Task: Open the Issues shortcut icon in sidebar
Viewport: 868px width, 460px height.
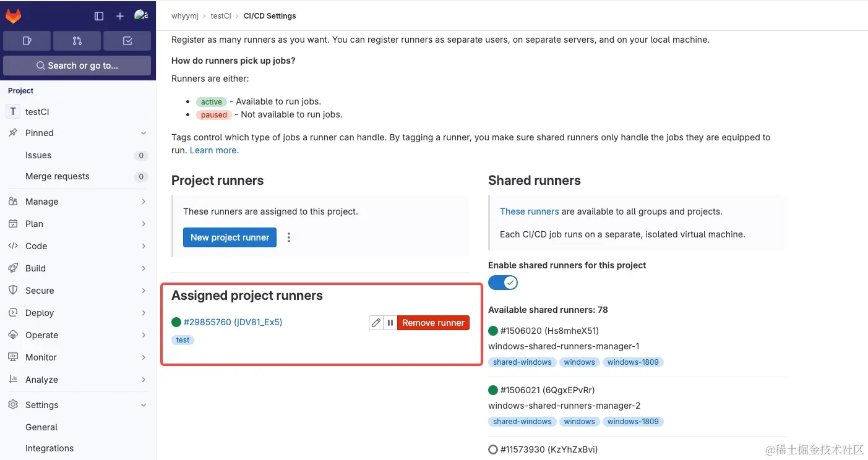Action: tap(27, 40)
